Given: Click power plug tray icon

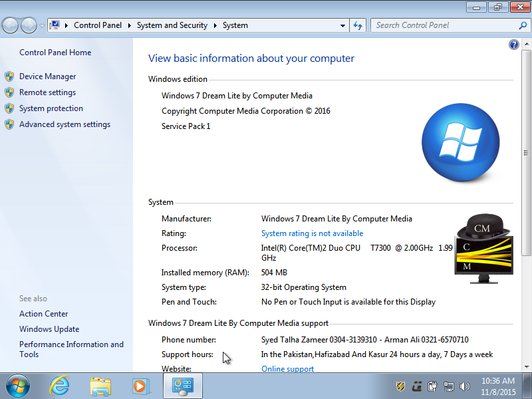Looking at the screenshot, I should (432, 386).
